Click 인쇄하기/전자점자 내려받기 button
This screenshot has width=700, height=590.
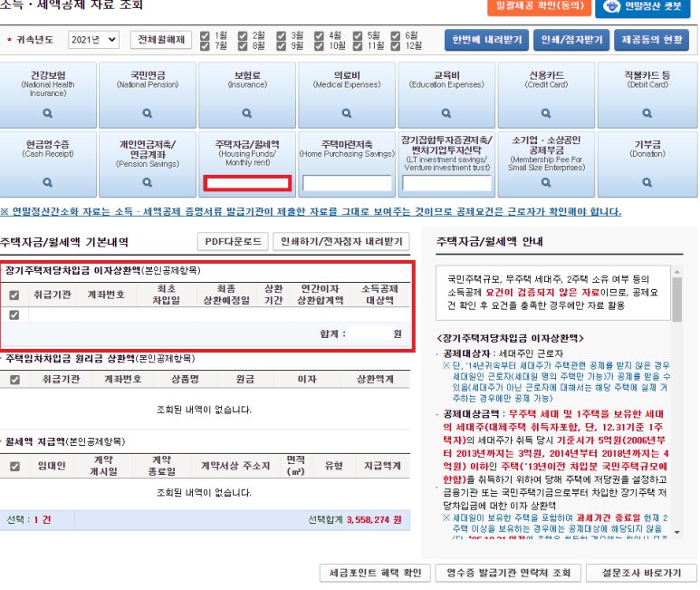point(341,242)
